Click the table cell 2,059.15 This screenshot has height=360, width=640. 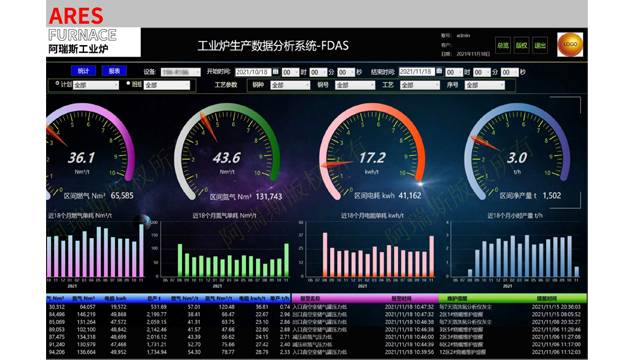coord(156,322)
